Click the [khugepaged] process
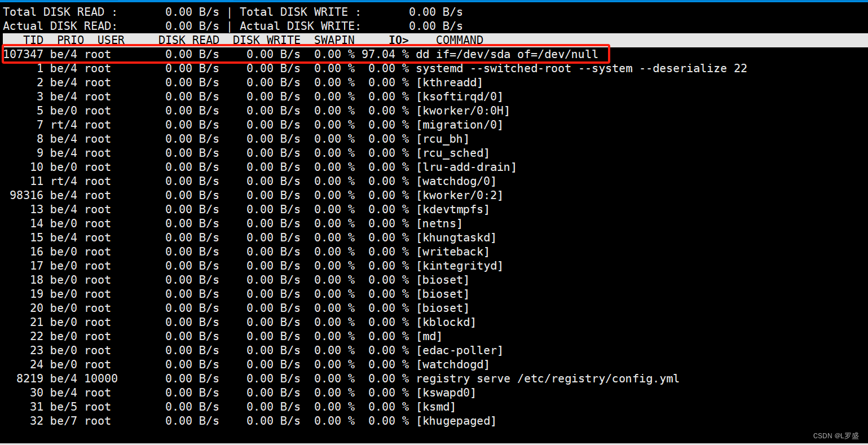 click(456, 421)
